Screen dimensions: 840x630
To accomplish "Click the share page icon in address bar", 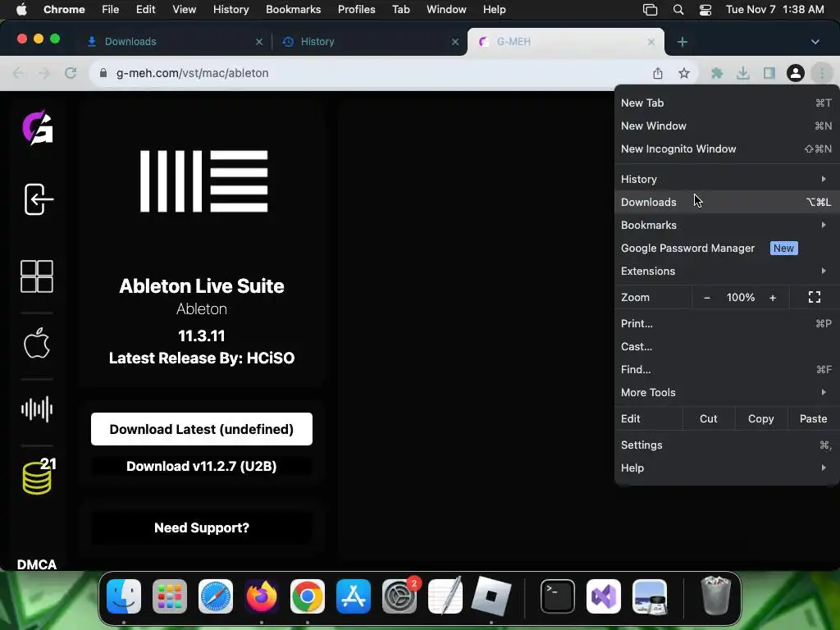I will [x=658, y=73].
